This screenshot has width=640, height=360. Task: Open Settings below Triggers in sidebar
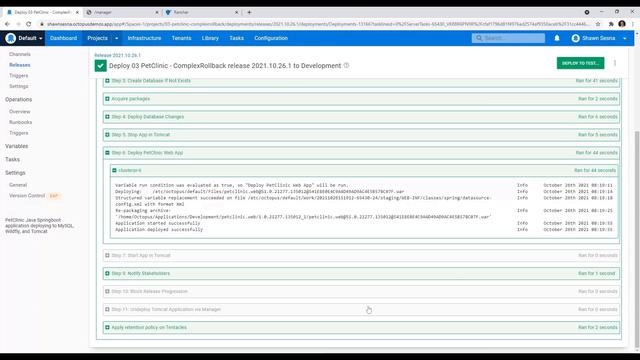click(19, 86)
